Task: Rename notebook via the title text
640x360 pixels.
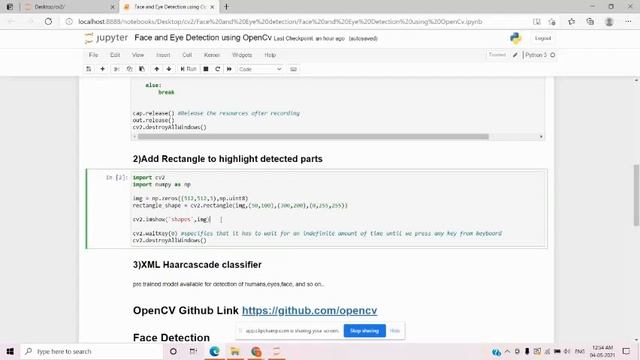Action: (x=203, y=38)
